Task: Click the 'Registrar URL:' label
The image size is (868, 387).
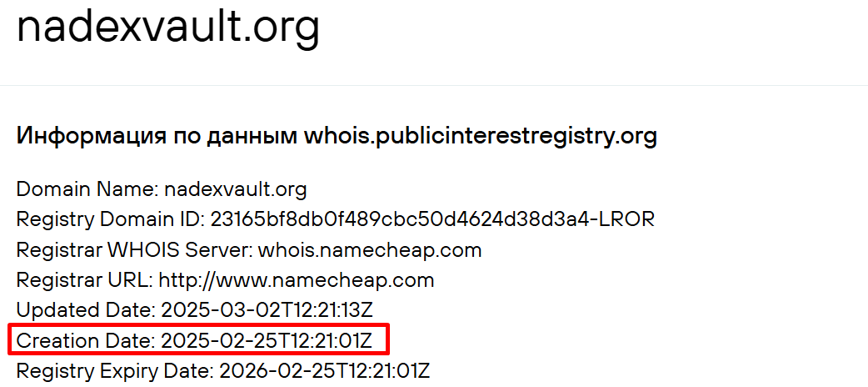Action: (x=84, y=279)
